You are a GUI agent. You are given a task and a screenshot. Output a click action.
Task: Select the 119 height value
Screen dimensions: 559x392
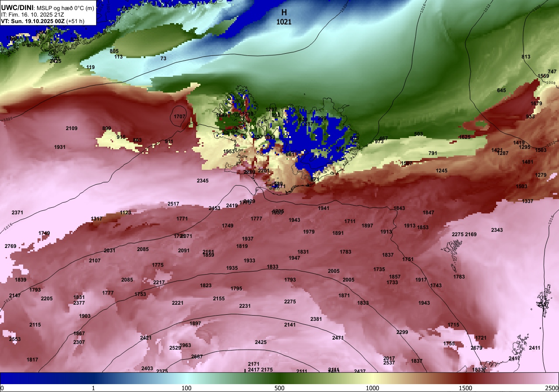[x=90, y=67]
